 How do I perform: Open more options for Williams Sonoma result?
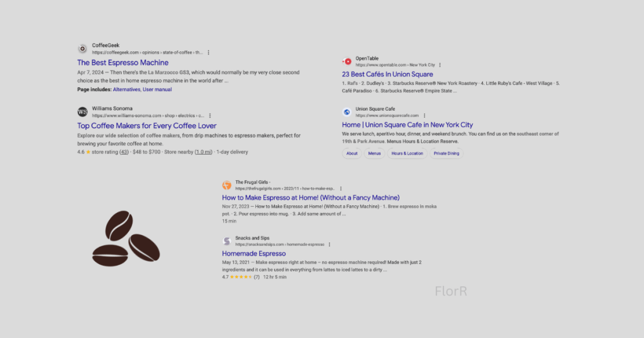point(210,116)
